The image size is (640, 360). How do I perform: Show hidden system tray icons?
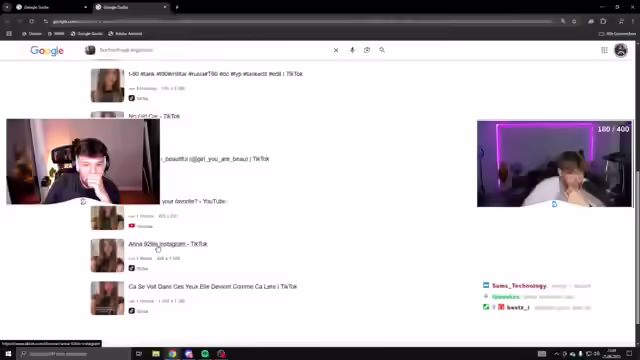556,353
